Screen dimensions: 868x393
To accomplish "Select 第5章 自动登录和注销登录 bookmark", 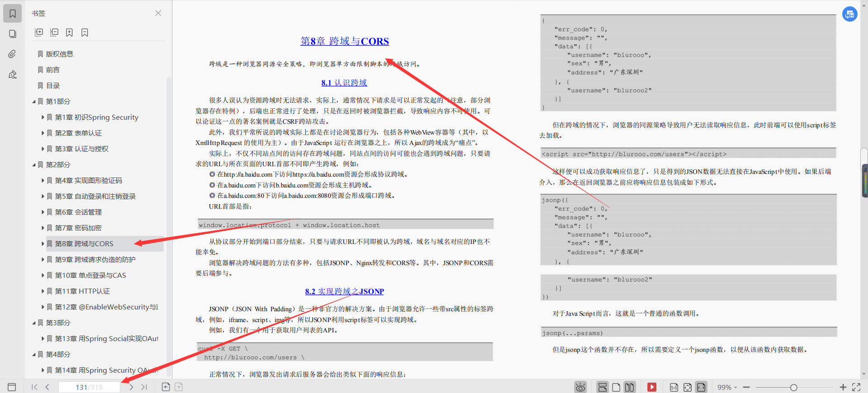I will click(95, 196).
